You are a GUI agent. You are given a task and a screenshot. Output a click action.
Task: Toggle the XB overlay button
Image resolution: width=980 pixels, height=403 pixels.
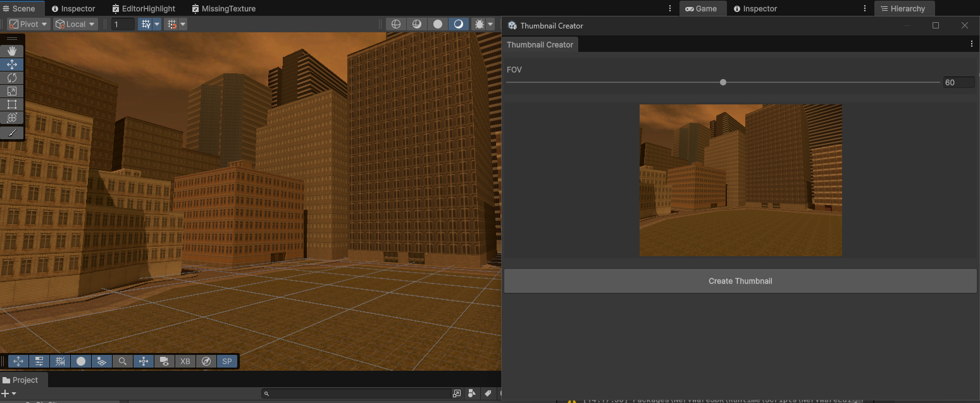[x=185, y=361]
